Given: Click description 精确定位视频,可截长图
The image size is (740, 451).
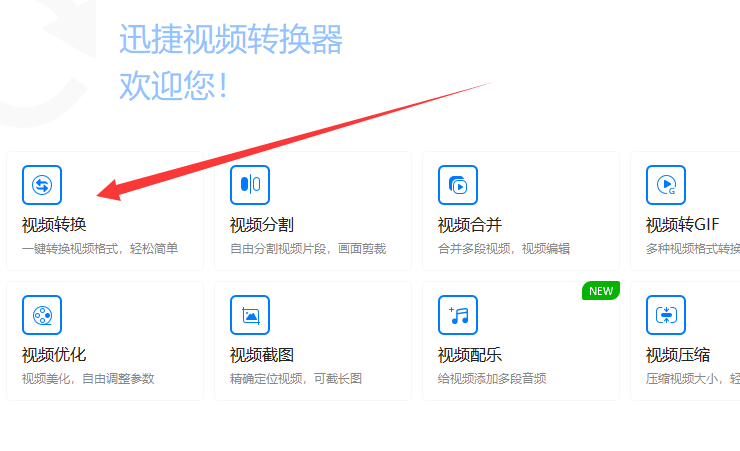Looking at the screenshot, I should pos(296,379).
